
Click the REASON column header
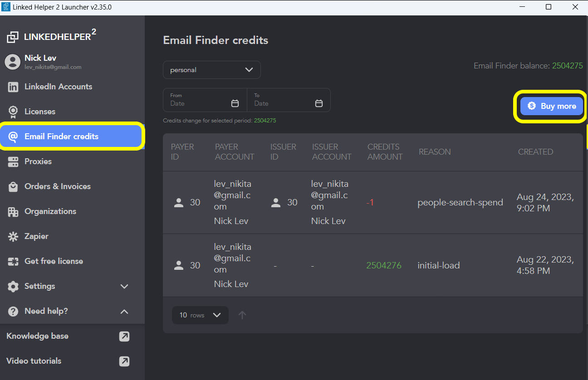click(435, 152)
